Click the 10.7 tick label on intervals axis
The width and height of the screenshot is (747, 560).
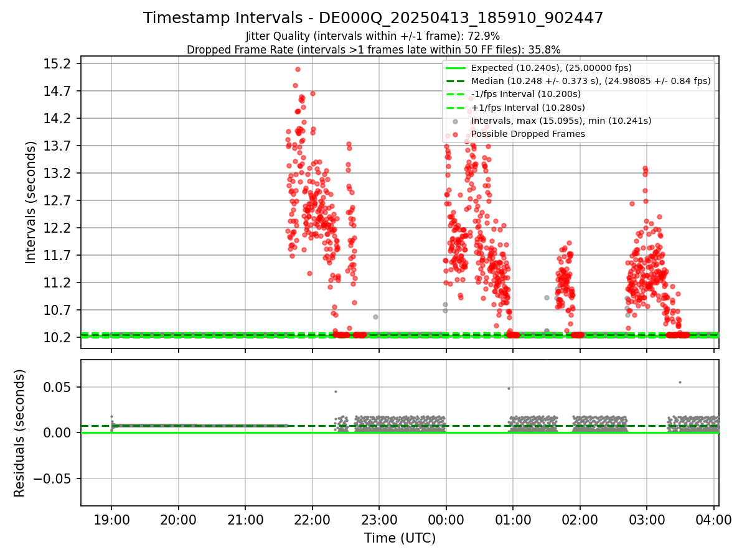pyautogui.click(x=59, y=310)
